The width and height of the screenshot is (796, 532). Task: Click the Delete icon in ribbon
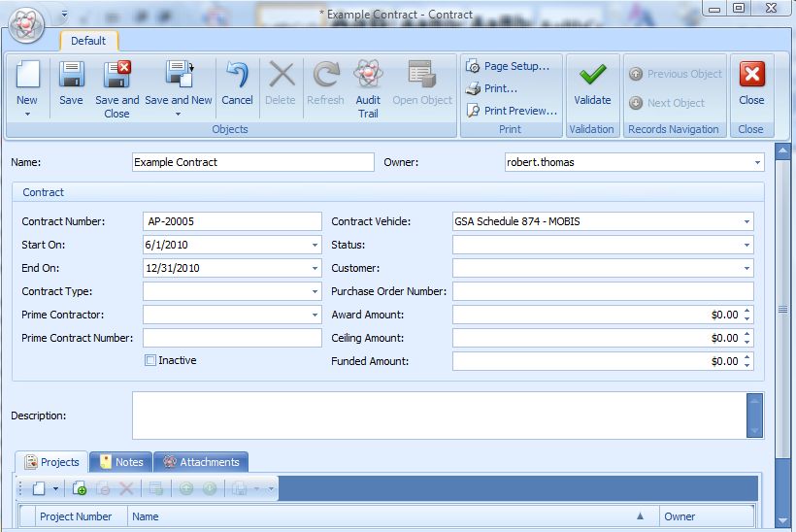coord(281,75)
